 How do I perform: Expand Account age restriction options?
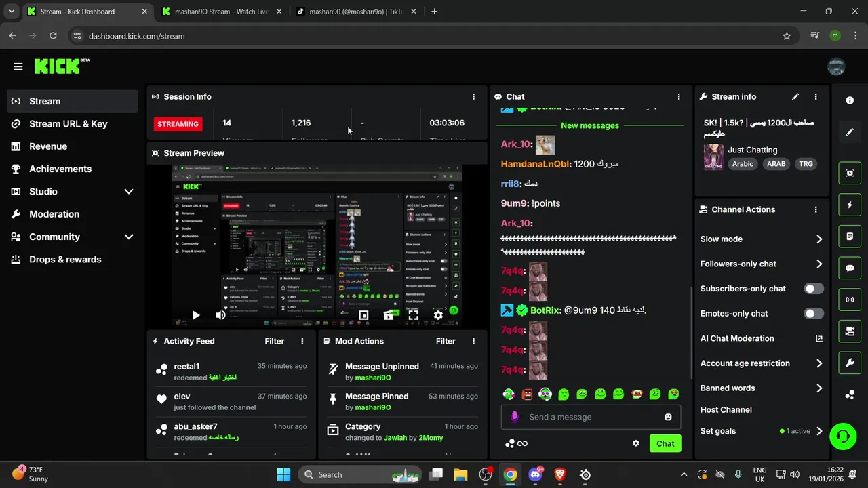[819, 364]
